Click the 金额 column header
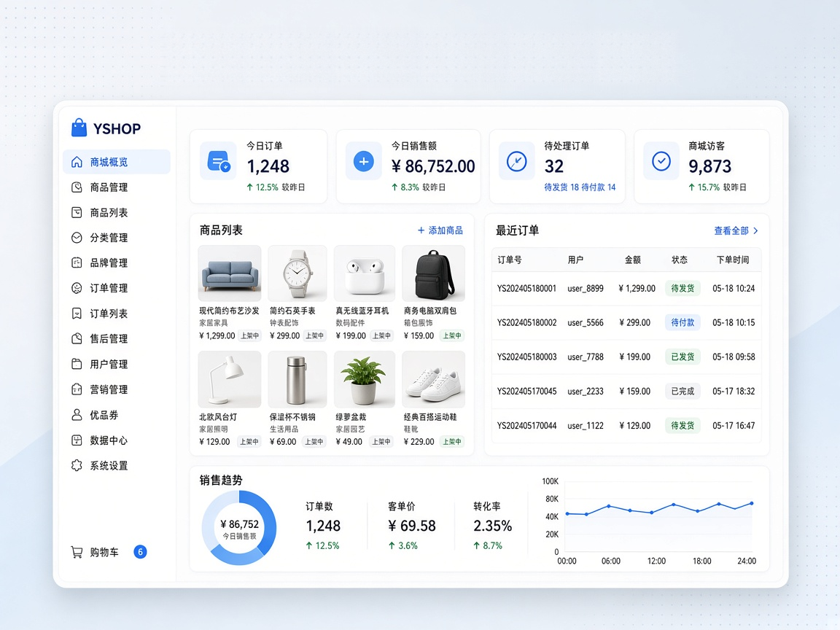 click(x=633, y=260)
